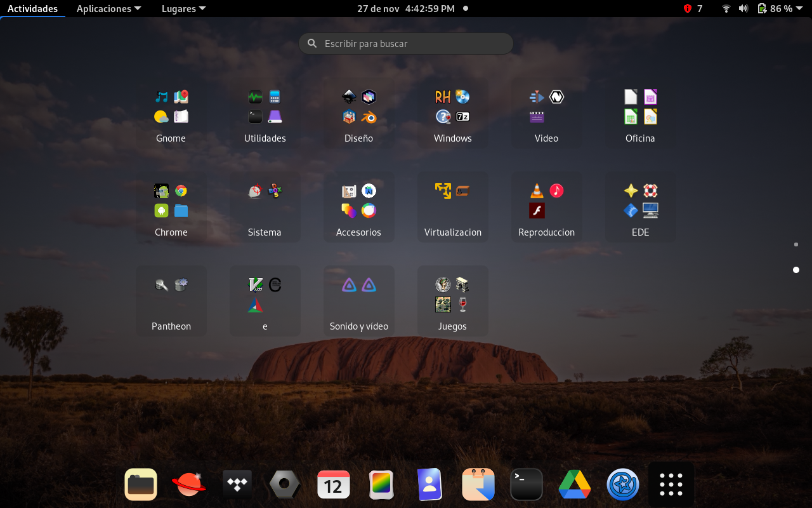Click the volume speaker icon
Viewport: 812px width, 508px height.
[743, 8]
